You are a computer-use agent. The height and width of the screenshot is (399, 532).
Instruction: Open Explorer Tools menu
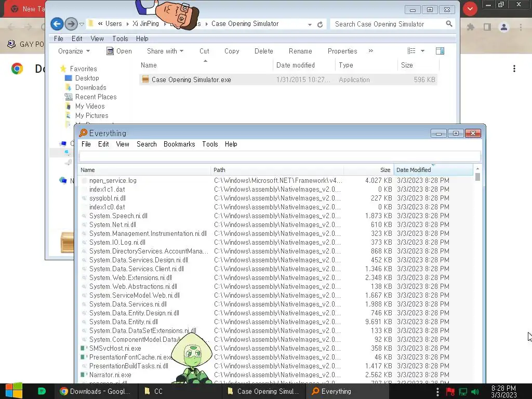[120, 38]
